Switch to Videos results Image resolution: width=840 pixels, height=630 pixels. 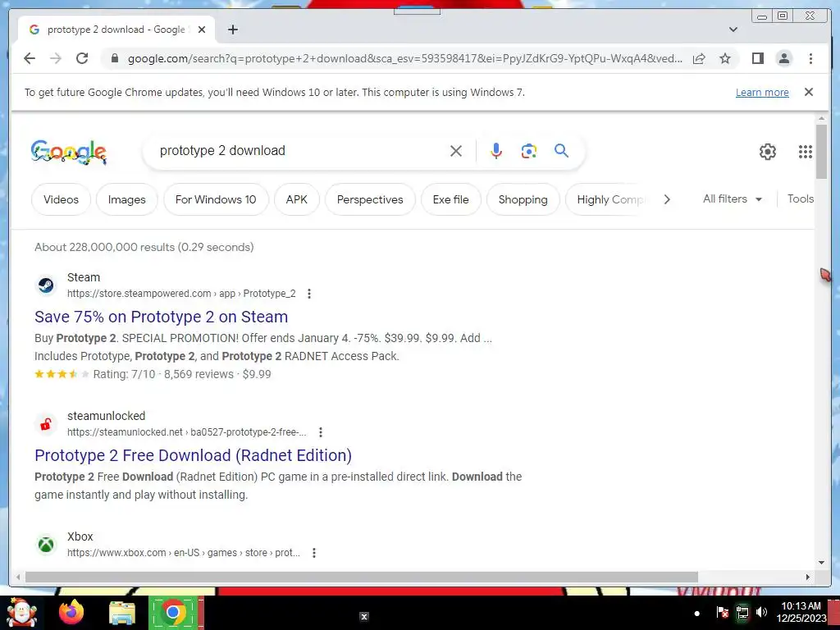61,199
